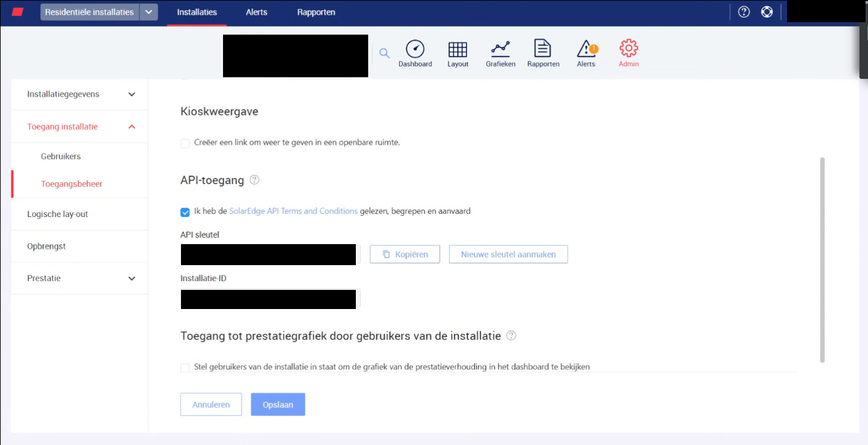This screenshot has width=868, height=445.
Task: Click the page vertical scrollbar
Action: click(x=822, y=260)
